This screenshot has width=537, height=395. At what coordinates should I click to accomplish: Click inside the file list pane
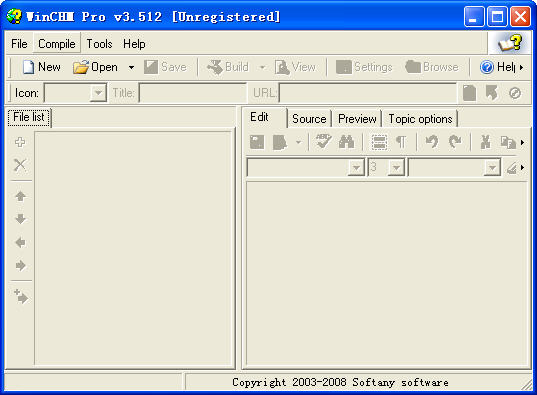tap(134, 248)
